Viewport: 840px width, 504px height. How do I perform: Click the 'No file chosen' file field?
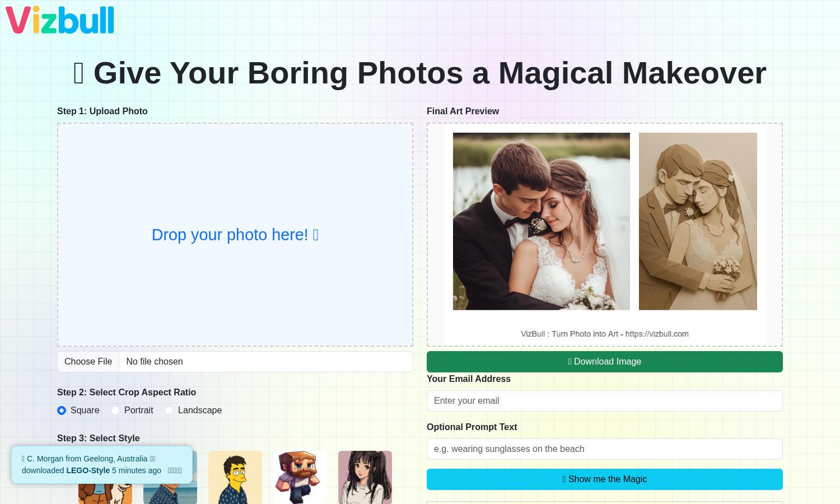(235, 362)
